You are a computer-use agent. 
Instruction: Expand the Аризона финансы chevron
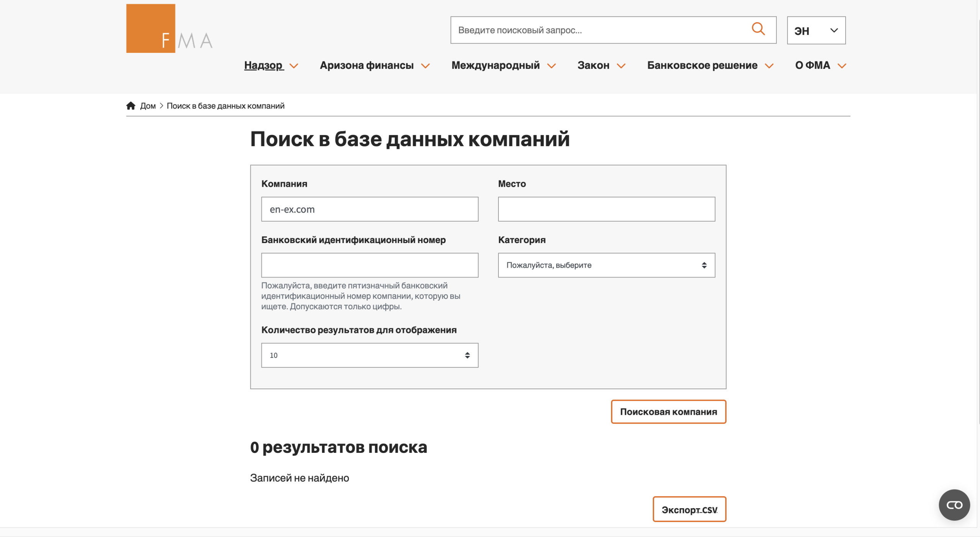[x=425, y=66]
